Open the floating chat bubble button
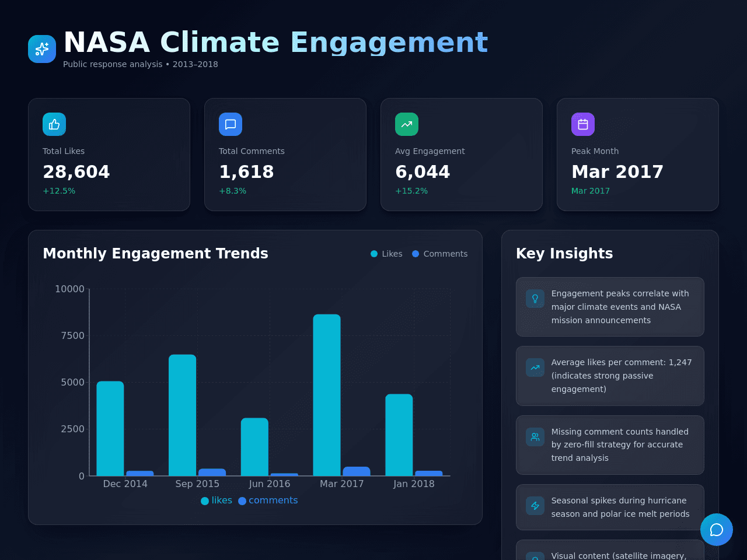Viewport: 747px width, 560px height. 717,530
